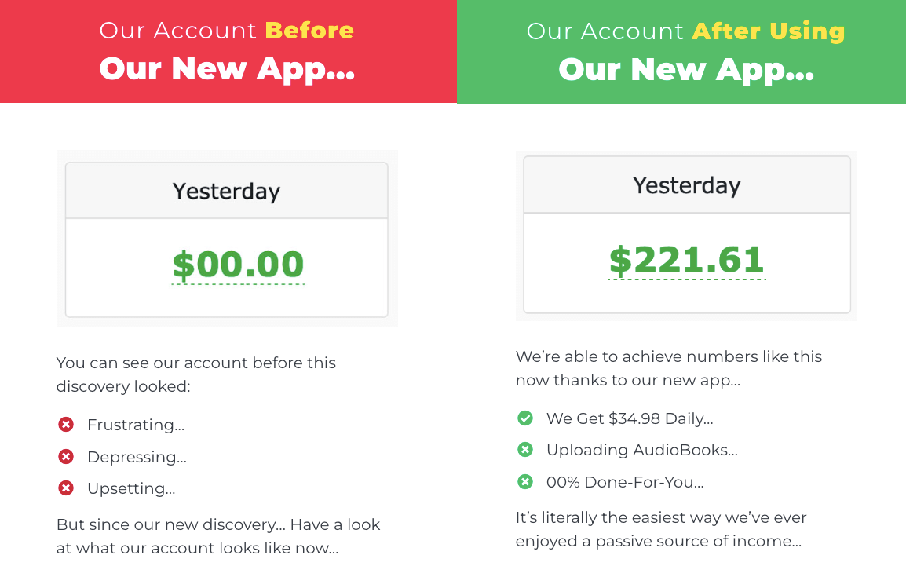
Task: Click the green icon beside 00% Done-For-You
Action: pyautogui.click(x=525, y=481)
